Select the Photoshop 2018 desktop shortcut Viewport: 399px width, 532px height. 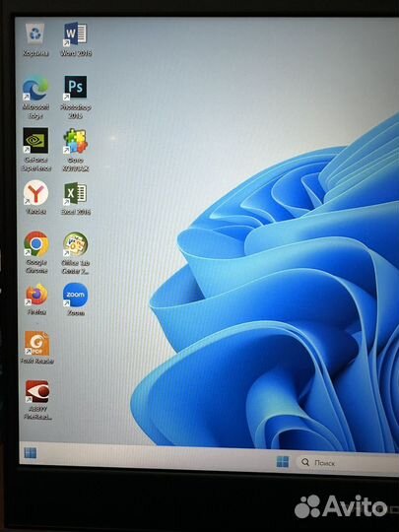(75, 97)
